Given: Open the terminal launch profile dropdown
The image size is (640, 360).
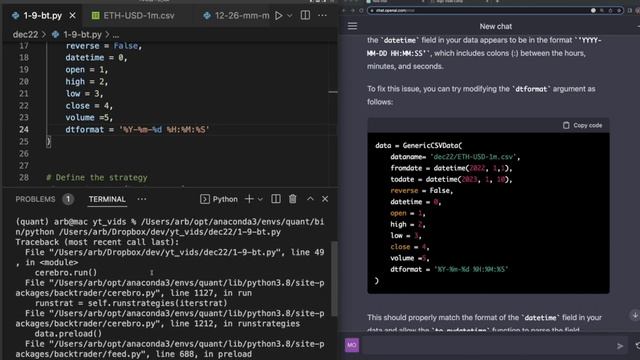Looking at the screenshot, I should pos(260,199).
